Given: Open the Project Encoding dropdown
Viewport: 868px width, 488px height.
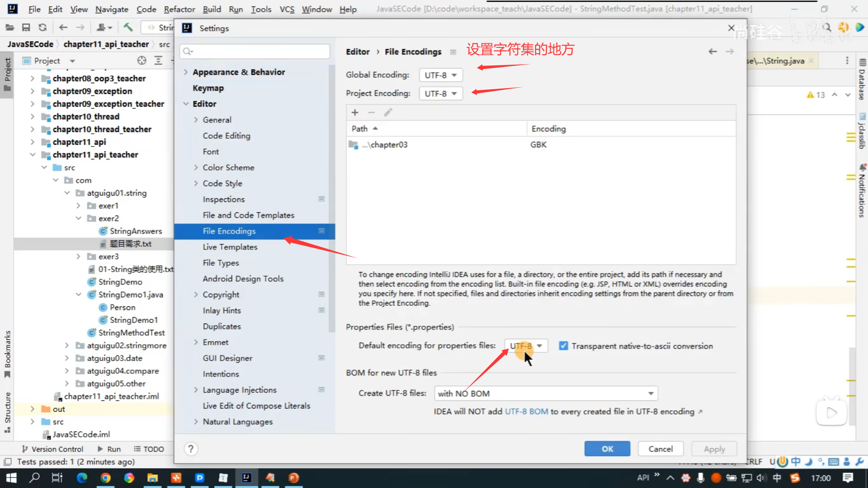Looking at the screenshot, I should point(440,94).
